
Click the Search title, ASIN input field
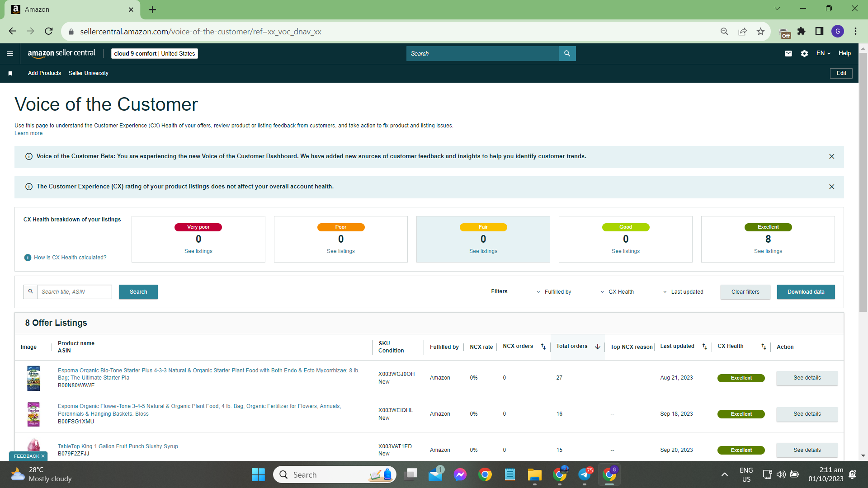tap(75, 292)
